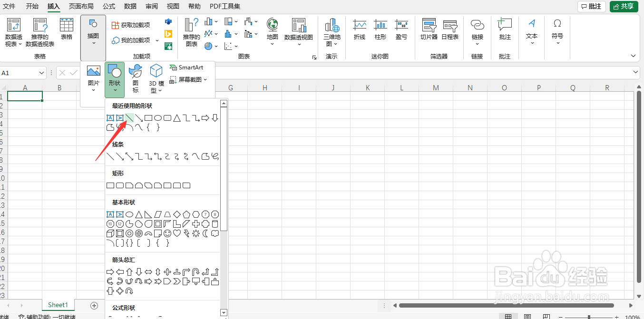Click the Bing Maps add-in icon
The image size is (644, 319).
[168, 34]
